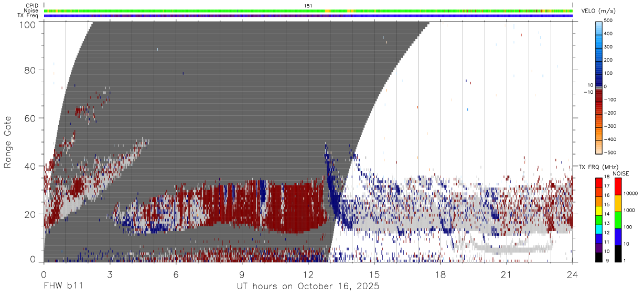
Task: Click the 1 tick on the noise scale
Action: 626,260
